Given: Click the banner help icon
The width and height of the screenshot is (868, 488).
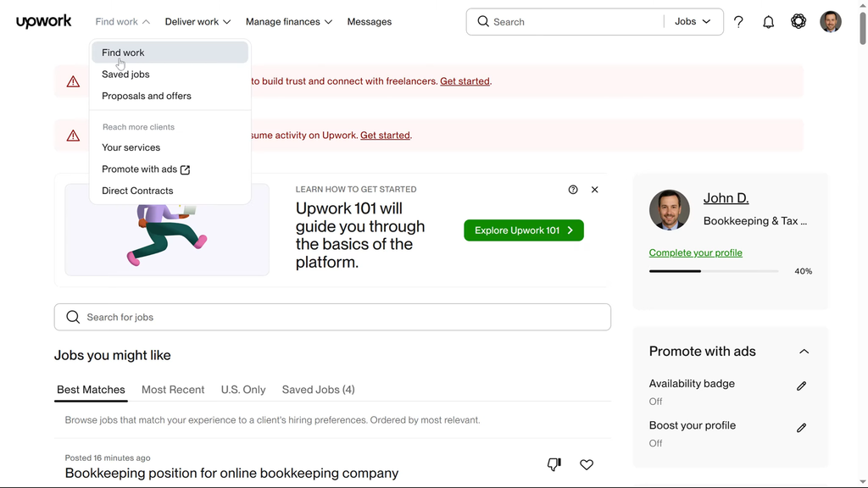Looking at the screenshot, I should pos(573,190).
